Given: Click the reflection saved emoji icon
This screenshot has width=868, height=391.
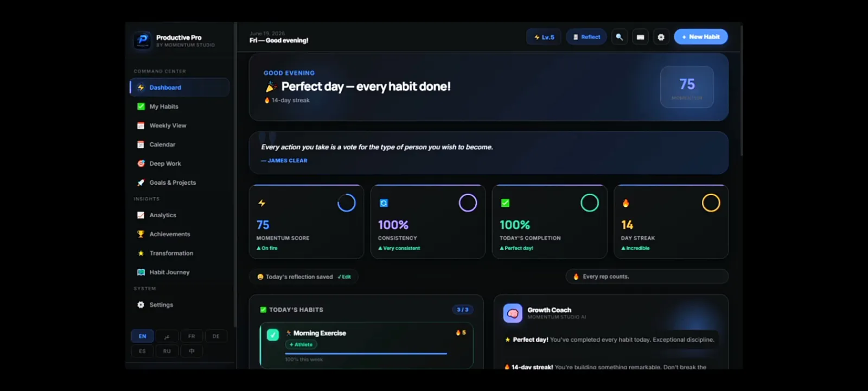Looking at the screenshot, I should (260, 277).
